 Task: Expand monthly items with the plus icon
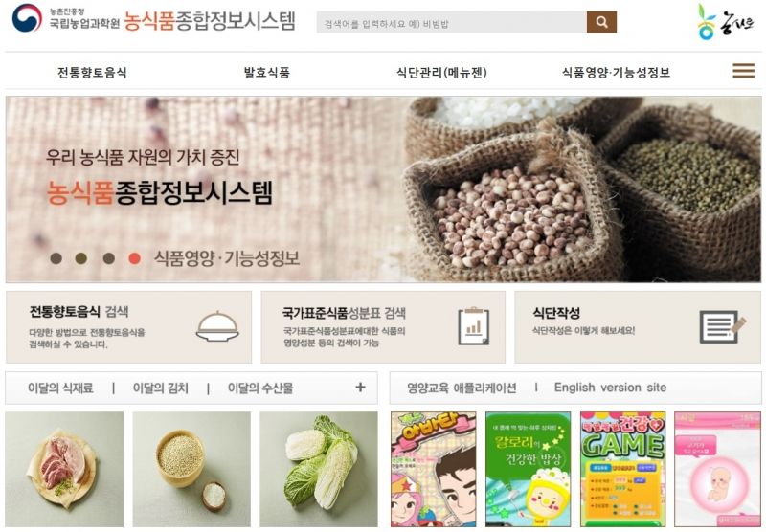click(360, 388)
